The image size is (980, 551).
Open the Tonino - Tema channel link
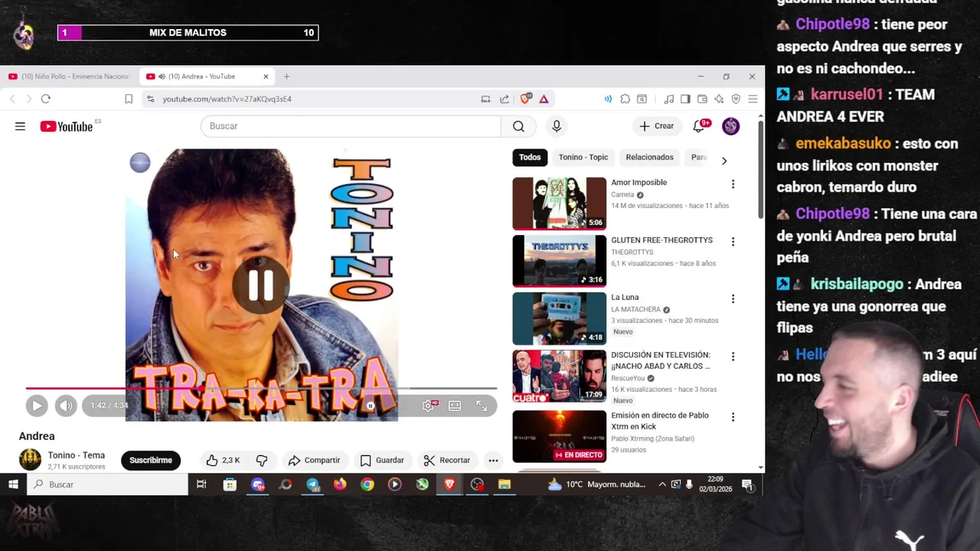[x=77, y=455]
